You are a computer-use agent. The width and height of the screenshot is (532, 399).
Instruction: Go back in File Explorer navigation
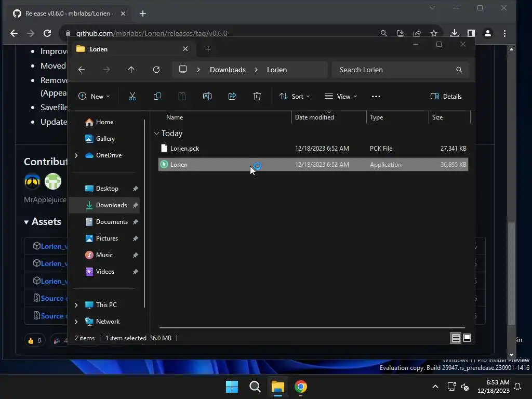tap(82, 70)
